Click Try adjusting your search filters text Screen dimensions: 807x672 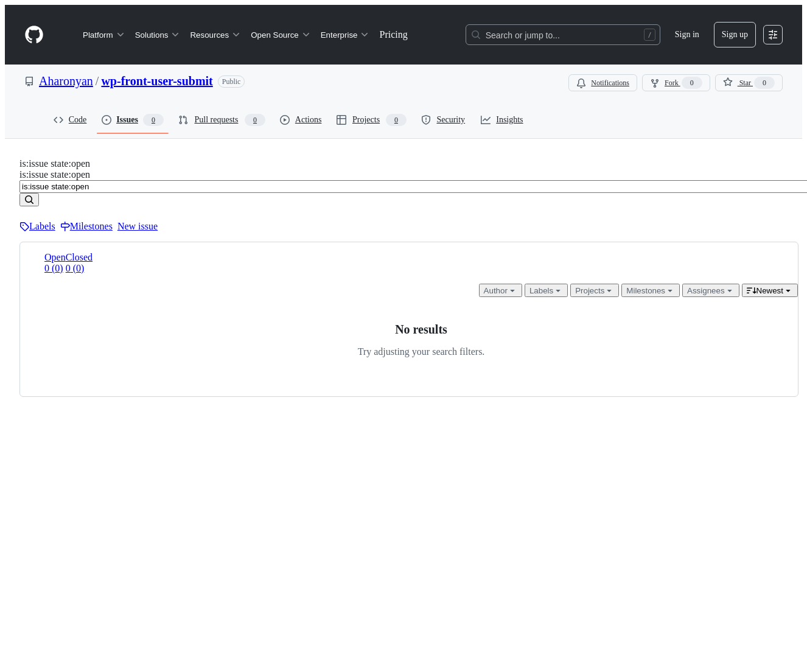421,352
